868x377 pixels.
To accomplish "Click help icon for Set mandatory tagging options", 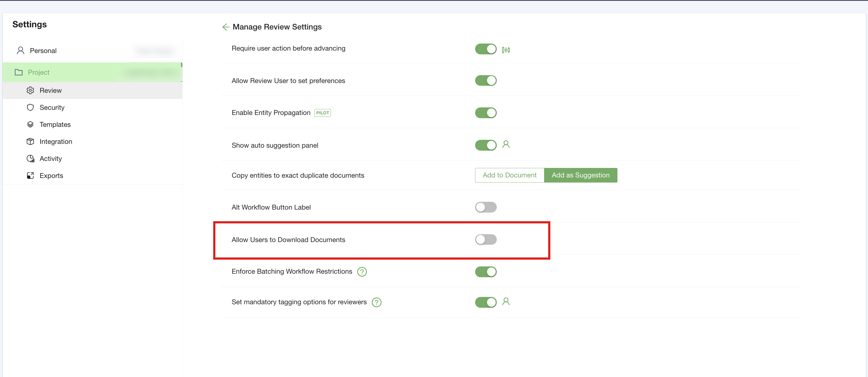I will [376, 302].
